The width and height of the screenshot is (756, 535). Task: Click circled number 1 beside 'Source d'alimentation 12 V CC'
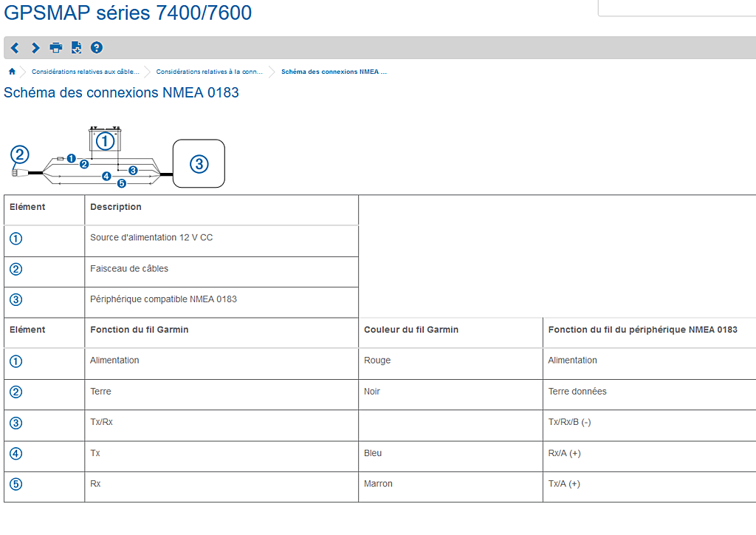[16, 239]
